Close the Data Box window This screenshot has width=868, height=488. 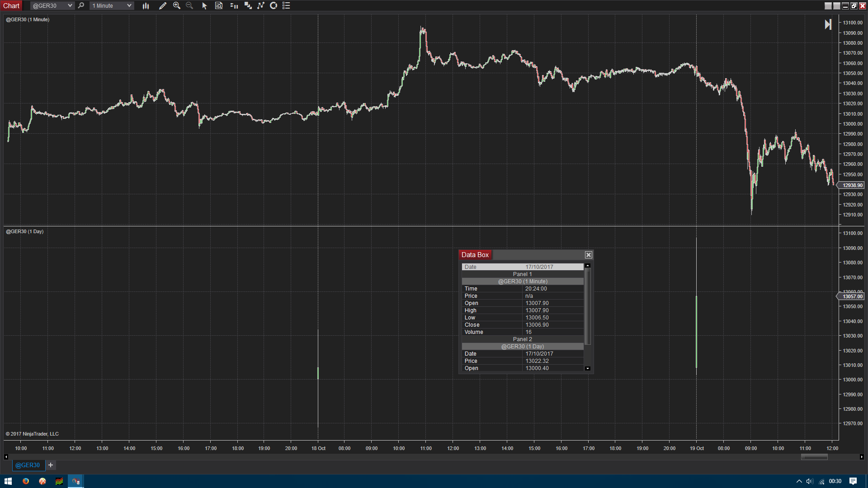pyautogui.click(x=588, y=255)
